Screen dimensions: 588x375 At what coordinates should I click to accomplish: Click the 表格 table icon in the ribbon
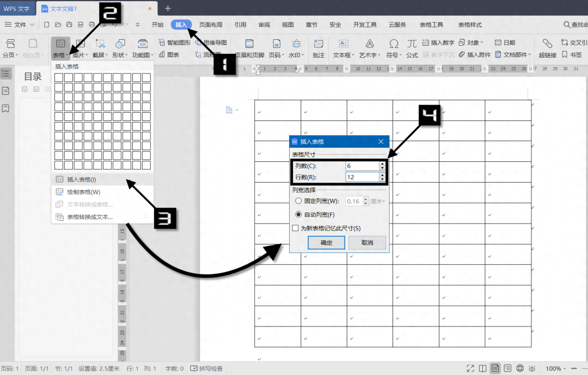point(60,43)
